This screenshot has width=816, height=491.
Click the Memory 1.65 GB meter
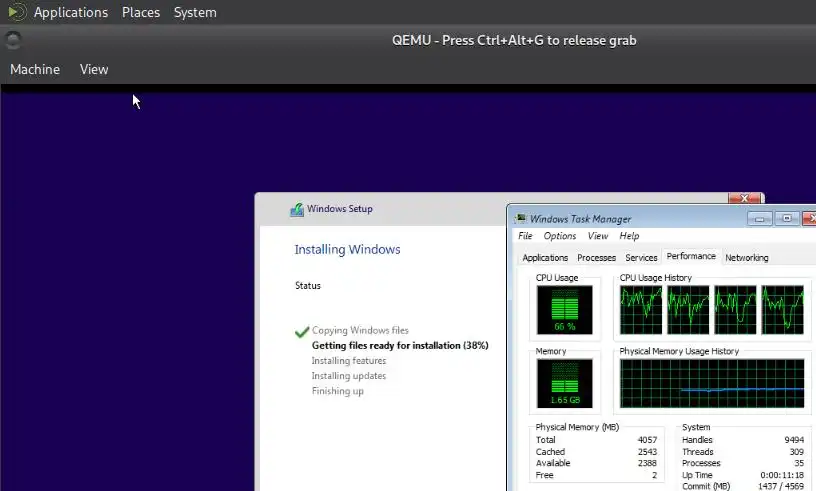pos(565,383)
